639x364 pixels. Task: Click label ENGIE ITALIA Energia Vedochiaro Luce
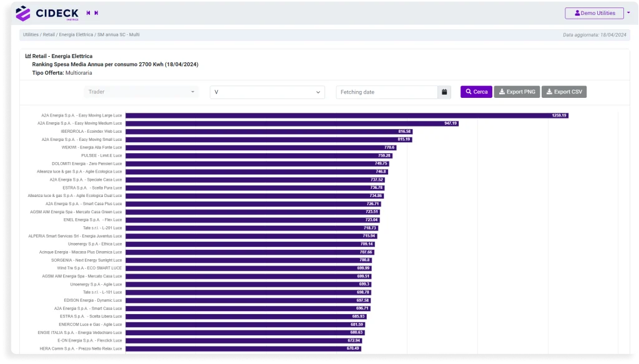tap(80, 333)
